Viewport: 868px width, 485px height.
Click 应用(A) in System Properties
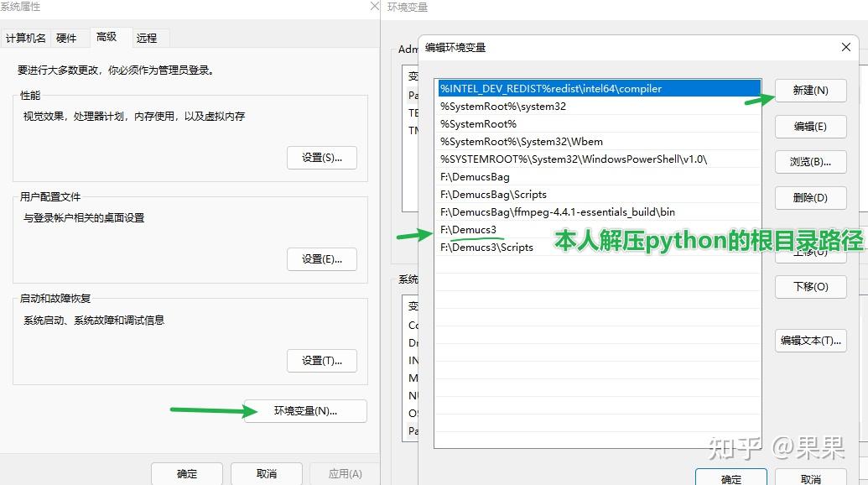(x=344, y=473)
